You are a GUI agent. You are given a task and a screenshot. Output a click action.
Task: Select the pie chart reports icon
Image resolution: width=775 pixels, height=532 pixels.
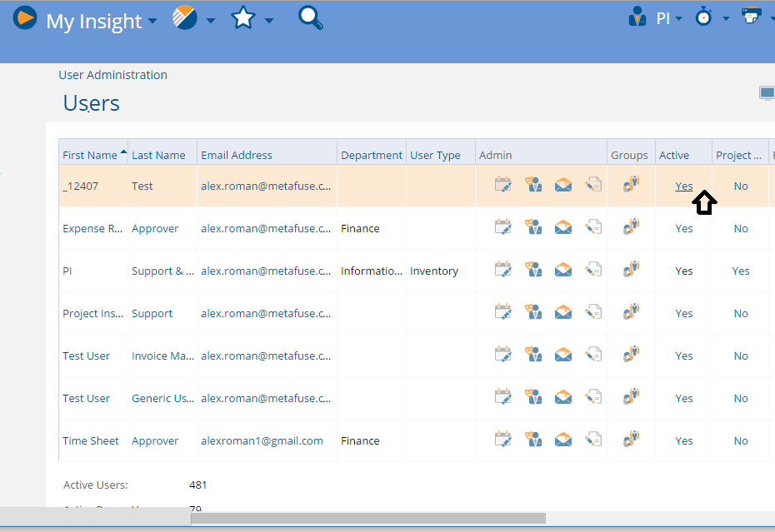(x=185, y=17)
